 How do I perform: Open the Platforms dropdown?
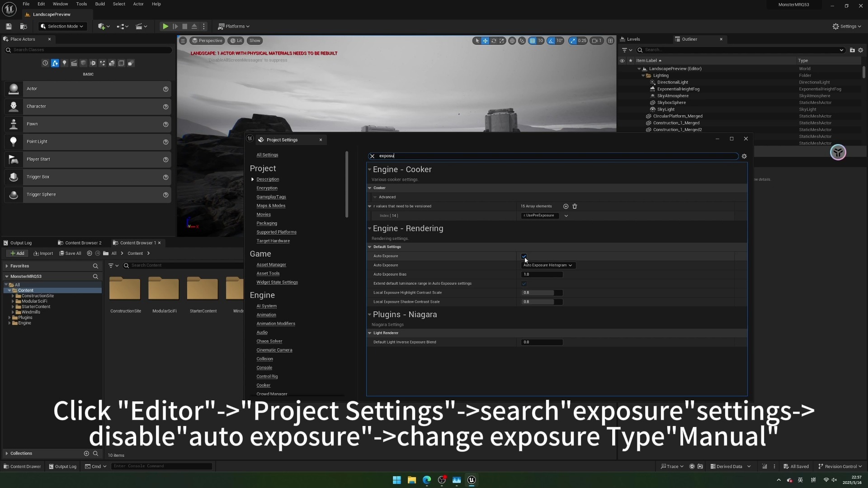(x=234, y=27)
